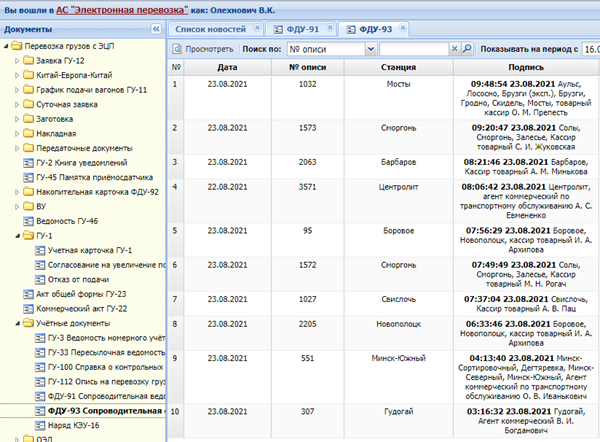The image size is (600, 442).
Task: Click the Просмотреть toolbar icon
Action: pyautogui.click(x=177, y=49)
